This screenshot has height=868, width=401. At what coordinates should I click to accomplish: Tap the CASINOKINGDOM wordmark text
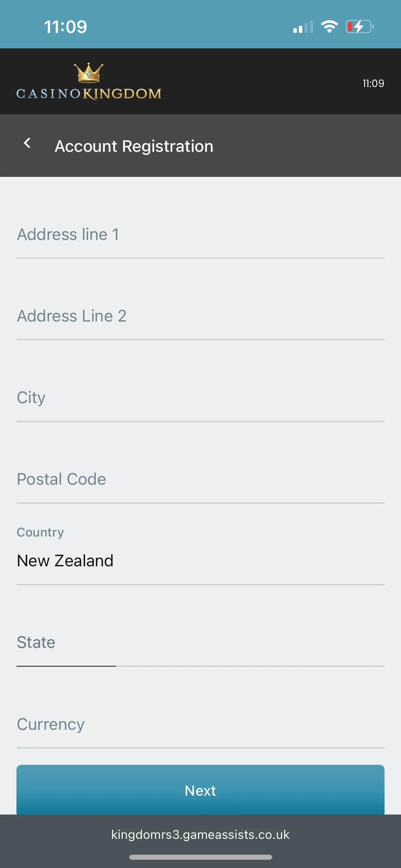coord(89,94)
